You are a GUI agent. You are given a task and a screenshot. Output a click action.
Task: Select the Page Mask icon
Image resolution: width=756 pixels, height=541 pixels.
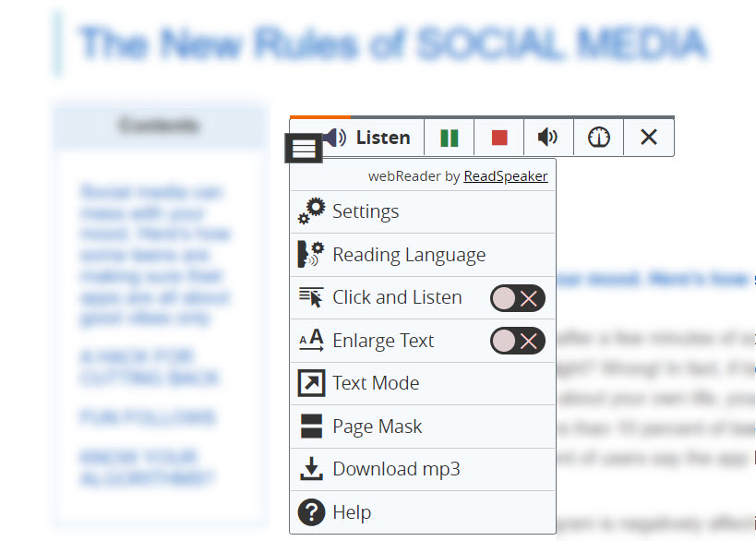coord(311,427)
